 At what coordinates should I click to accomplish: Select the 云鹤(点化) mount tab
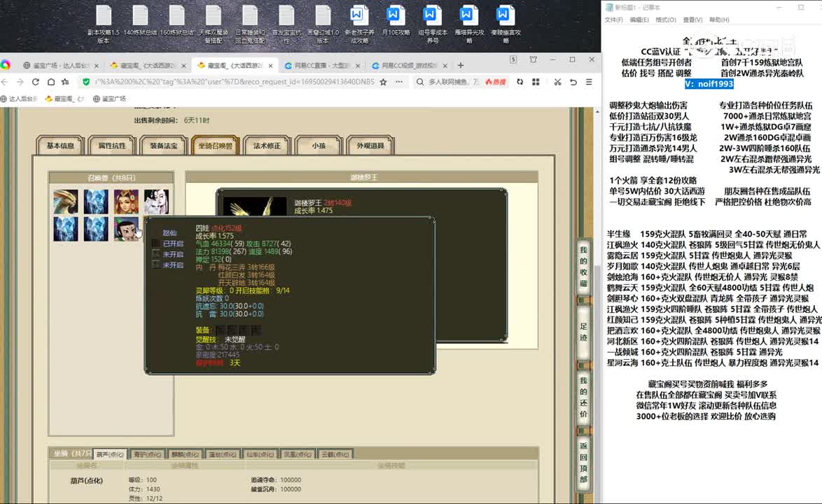335,454
